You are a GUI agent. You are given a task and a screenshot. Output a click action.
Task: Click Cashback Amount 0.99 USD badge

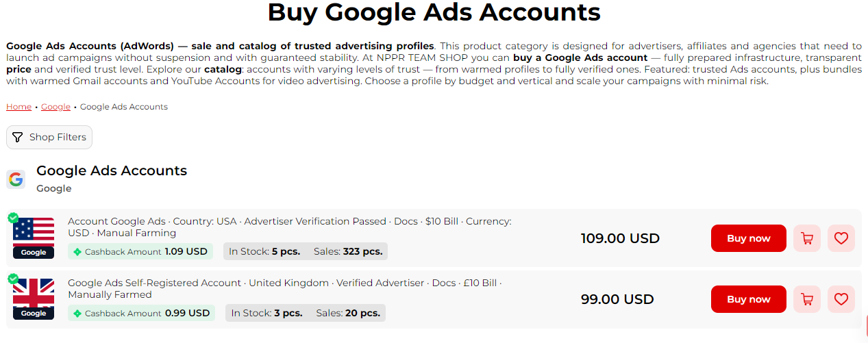point(141,313)
